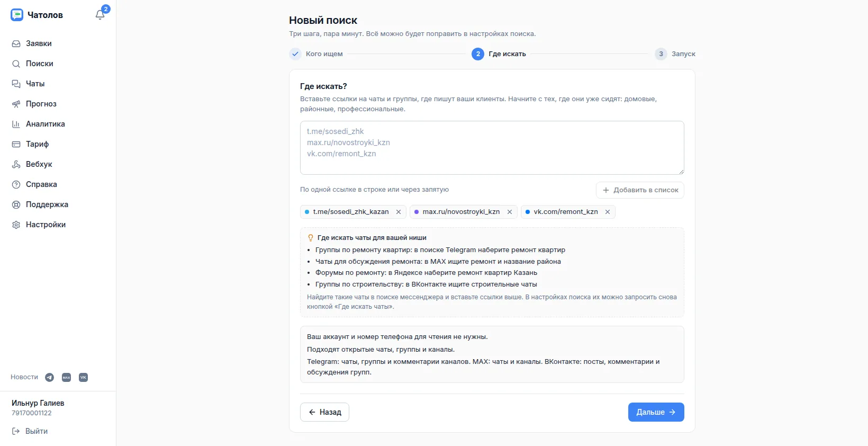868x446 pixels.
Task: Open Поддержка page
Action: [x=58, y=204]
